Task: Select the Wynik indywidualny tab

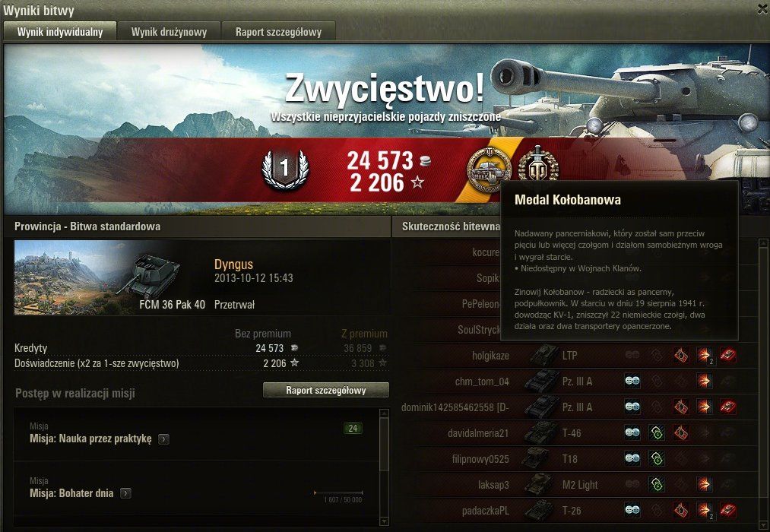Action: [60, 32]
